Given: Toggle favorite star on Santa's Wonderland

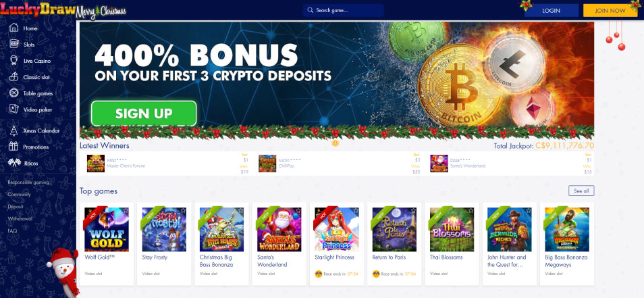Looking at the screenshot, I should pyautogui.click(x=298, y=210).
